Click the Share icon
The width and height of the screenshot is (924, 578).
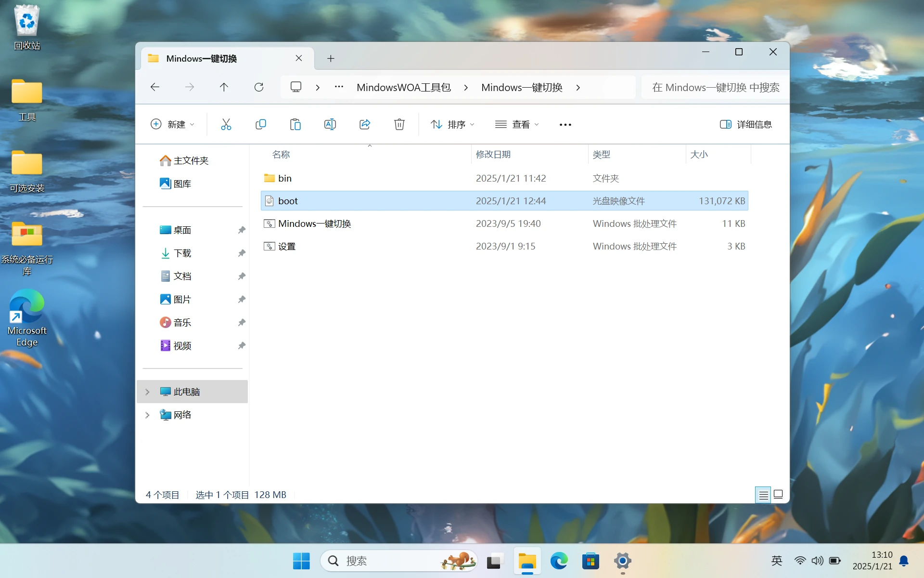(364, 124)
